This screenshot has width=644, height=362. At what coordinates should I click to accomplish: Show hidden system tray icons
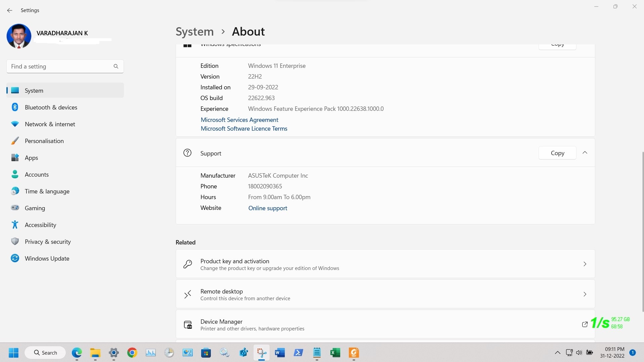pyautogui.click(x=557, y=353)
